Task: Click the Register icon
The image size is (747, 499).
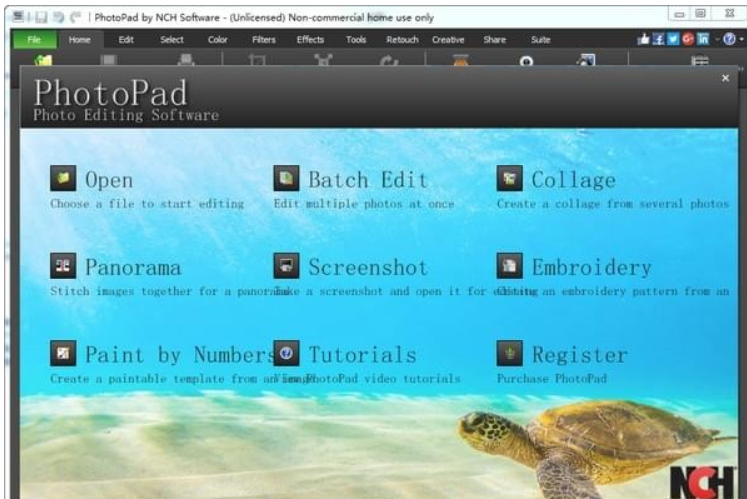Action: point(509,353)
